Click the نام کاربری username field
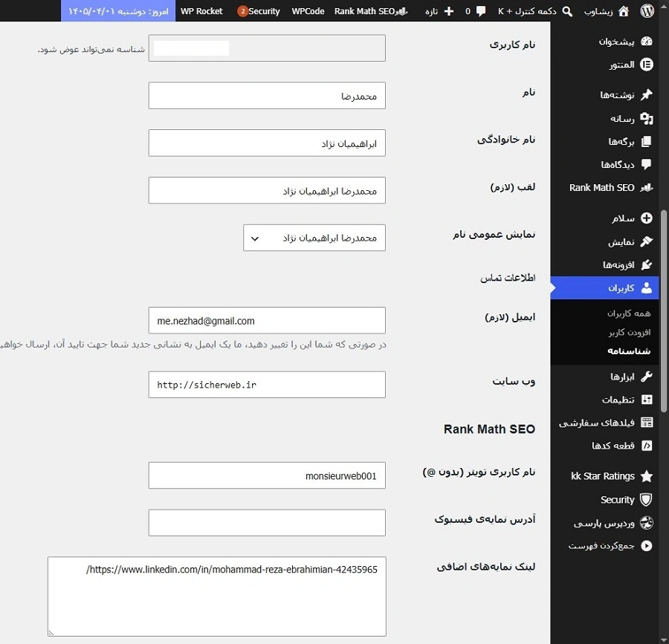 pyautogui.click(x=267, y=48)
